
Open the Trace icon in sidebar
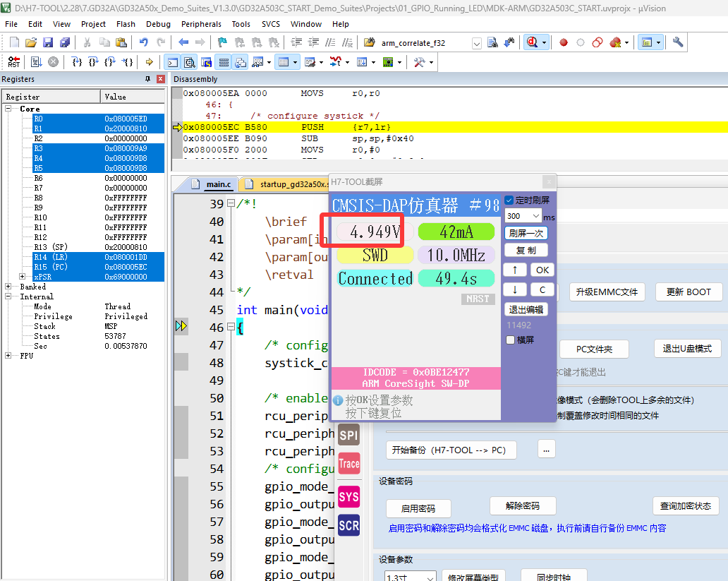348,464
